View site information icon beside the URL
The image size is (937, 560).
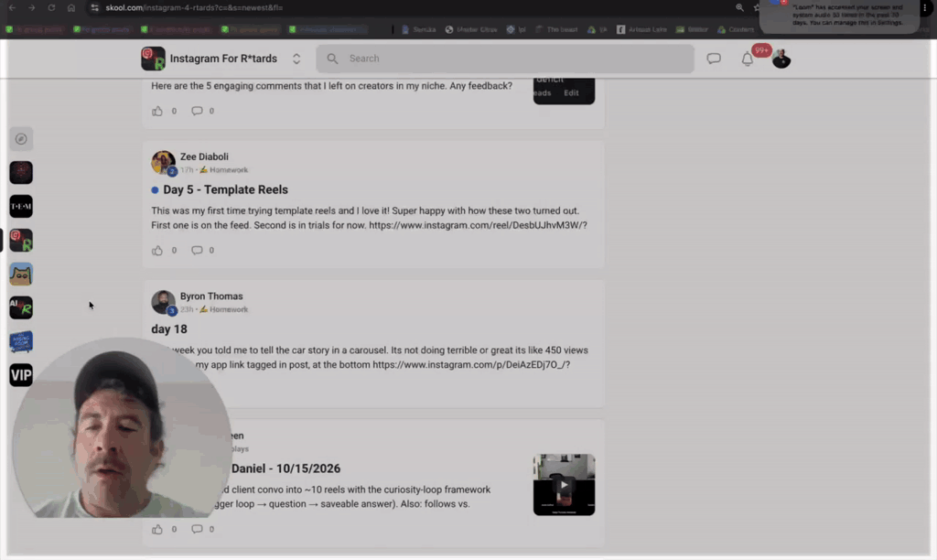pyautogui.click(x=94, y=7)
